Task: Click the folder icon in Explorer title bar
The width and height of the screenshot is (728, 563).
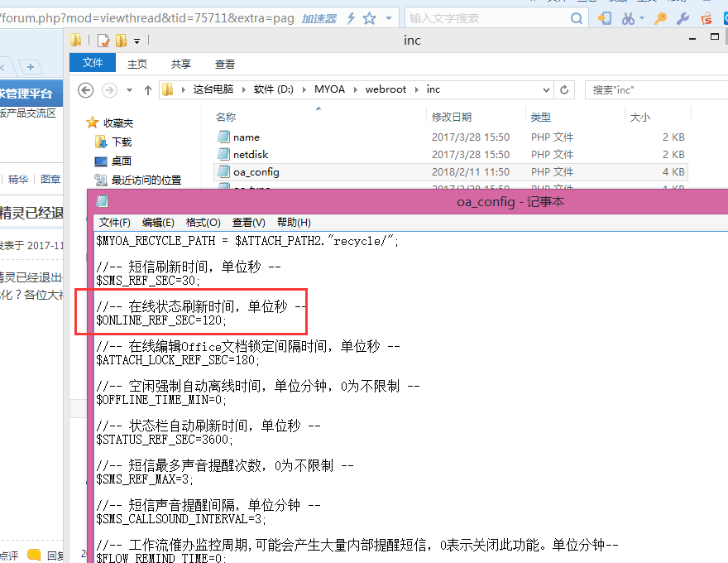Action: pyautogui.click(x=75, y=40)
